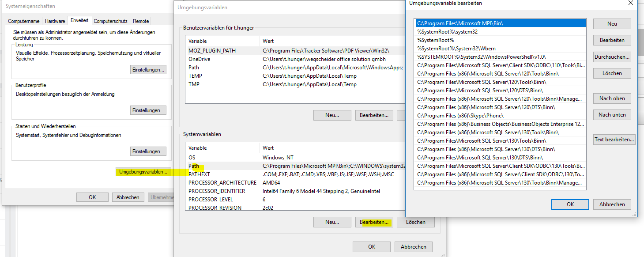Select the Path row in Systemvariablen
This screenshot has width=644, height=257.
(x=194, y=166)
